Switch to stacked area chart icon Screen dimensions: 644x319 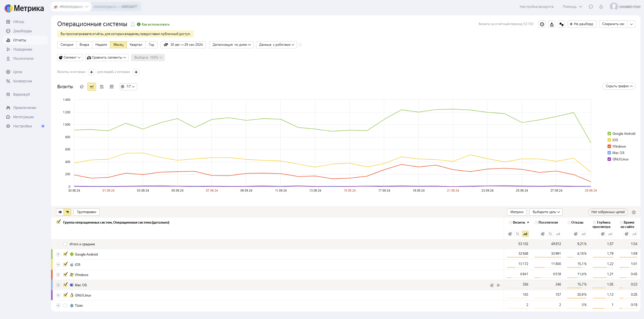click(x=102, y=87)
